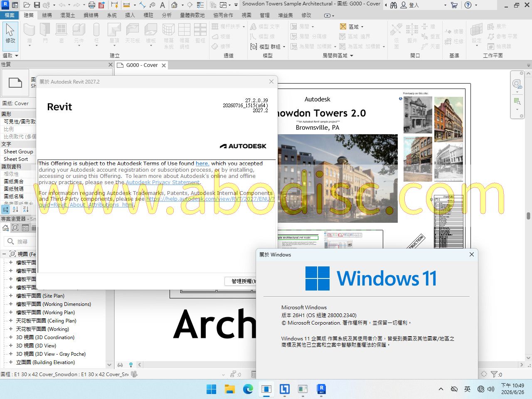Expand the 3D 視圖 (3D Coordination) node
The height and width of the screenshot is (399, 532).
coord(11,337)
